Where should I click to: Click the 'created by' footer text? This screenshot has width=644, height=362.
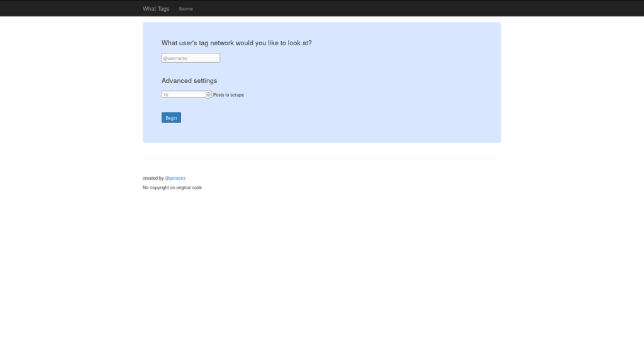coord(153,178)
